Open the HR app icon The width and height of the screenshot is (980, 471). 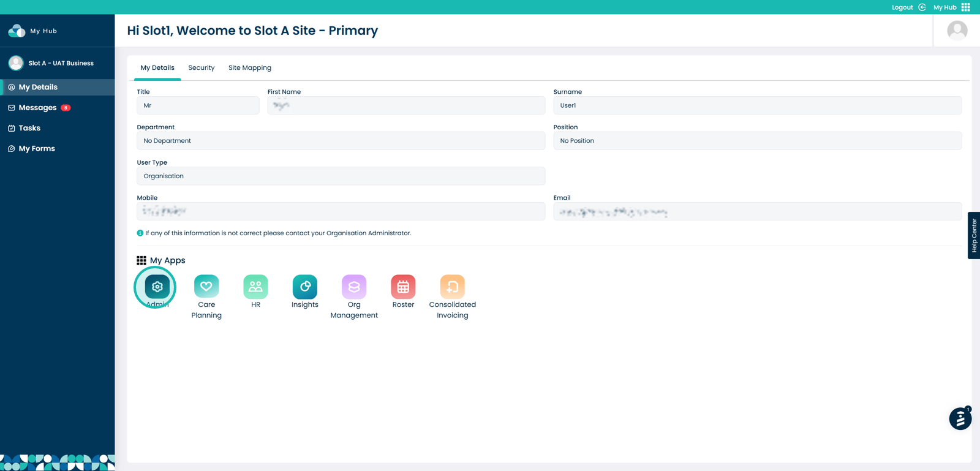[x=255, y=287]
